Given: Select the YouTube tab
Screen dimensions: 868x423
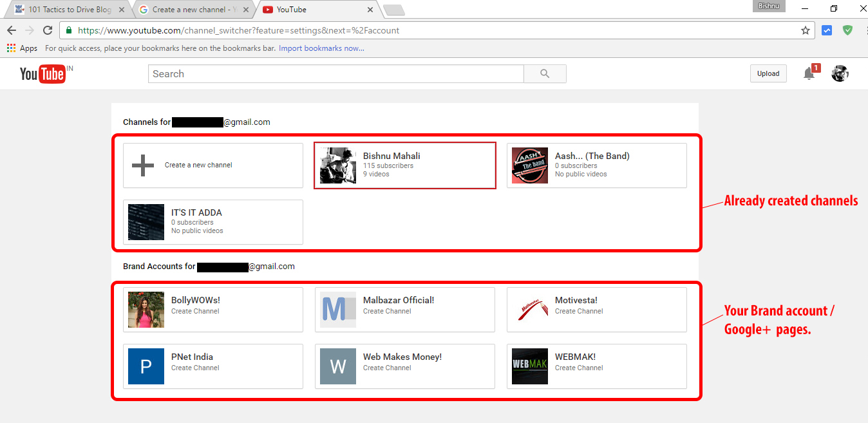Looking at the screenshot, I should 317,10.
